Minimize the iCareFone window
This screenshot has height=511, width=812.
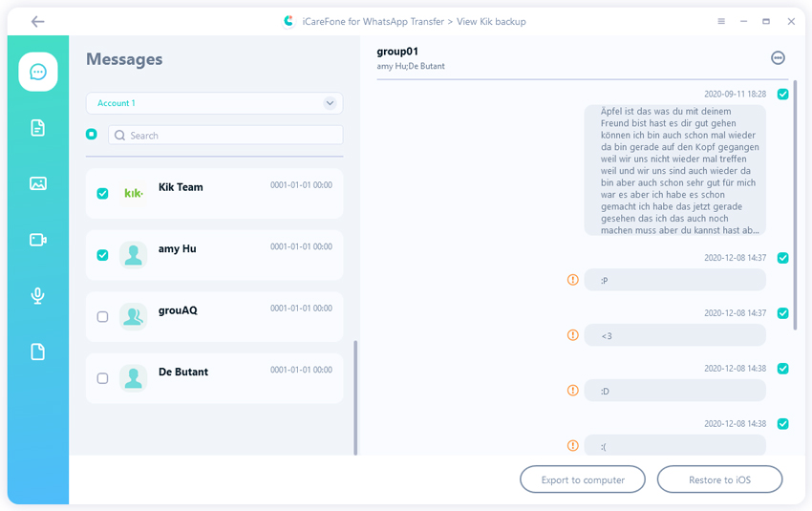(743, 21)
